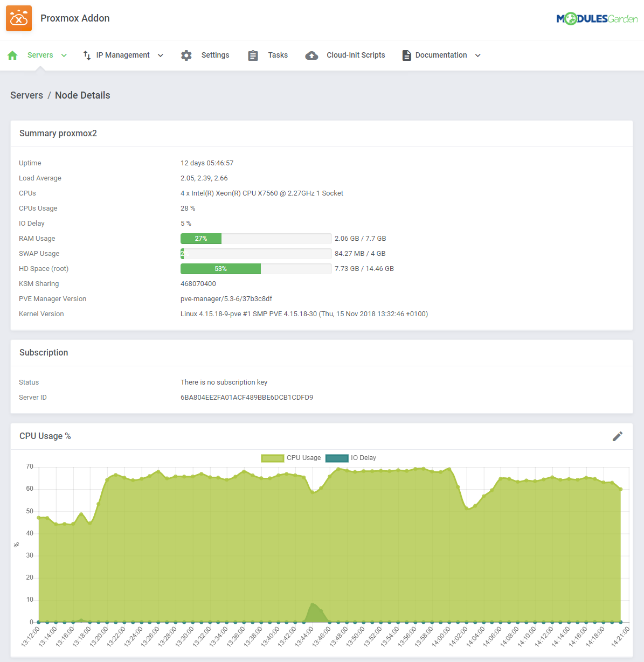Click the Subscription section heading
The height and width of the screenshot is (662, 644).
[44, 353]
